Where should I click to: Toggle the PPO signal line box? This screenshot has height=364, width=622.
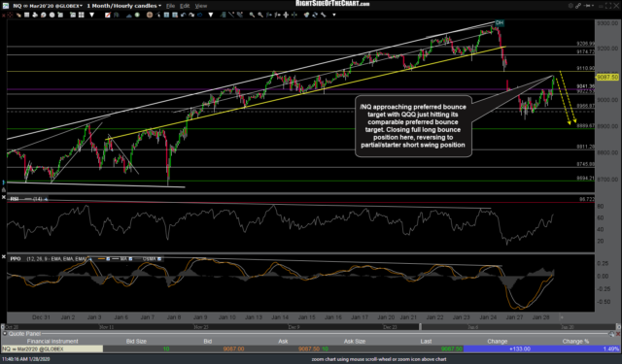click(108, 258)
